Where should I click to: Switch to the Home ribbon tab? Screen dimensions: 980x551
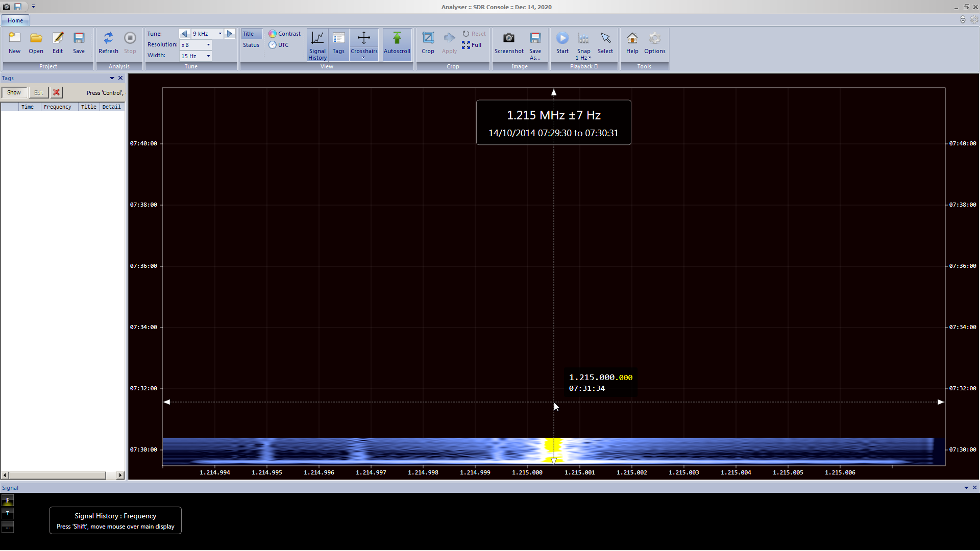15,20
